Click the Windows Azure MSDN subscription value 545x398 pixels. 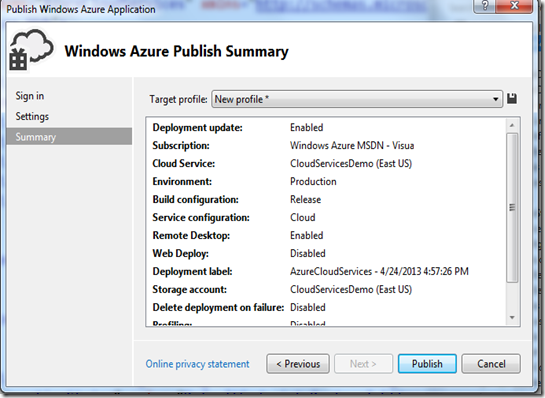352,145
